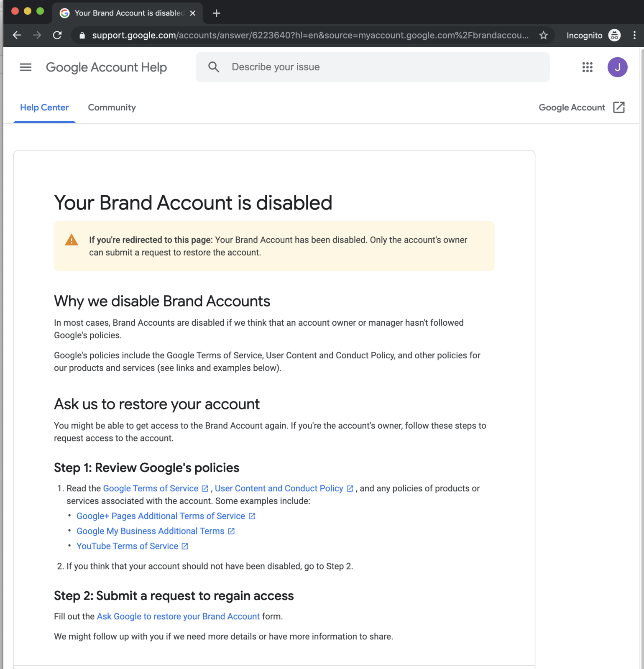Image resolution: width=644 pixels, height=669 pixels.
Task: Click the search magnifier icon
Action: 214,67
